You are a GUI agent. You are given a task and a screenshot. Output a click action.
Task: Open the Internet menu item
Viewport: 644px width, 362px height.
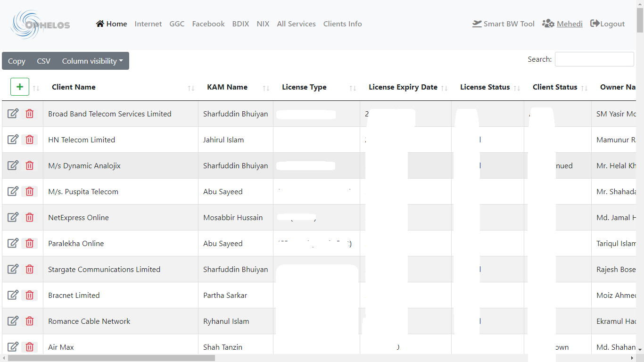(148, 24)
